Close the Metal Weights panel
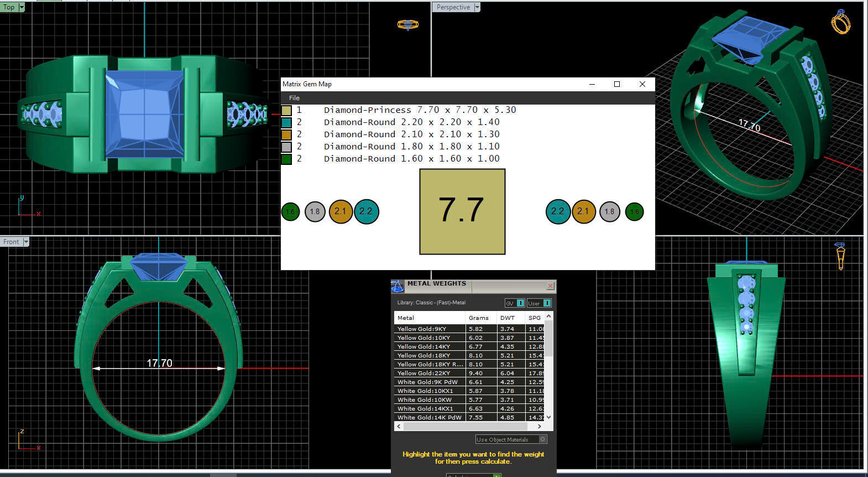Image resolution: width=868 pixels, height=477 pixels. (x=550, y=286)
